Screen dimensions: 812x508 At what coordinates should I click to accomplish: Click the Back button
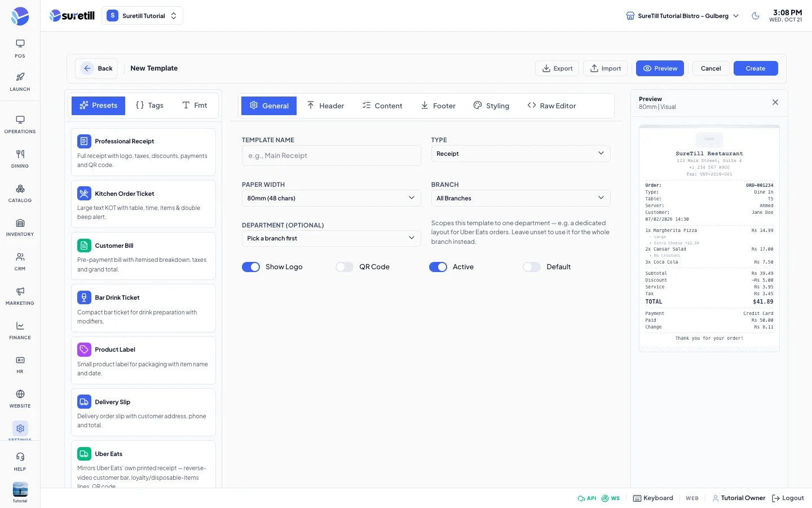tap(96, 68)
